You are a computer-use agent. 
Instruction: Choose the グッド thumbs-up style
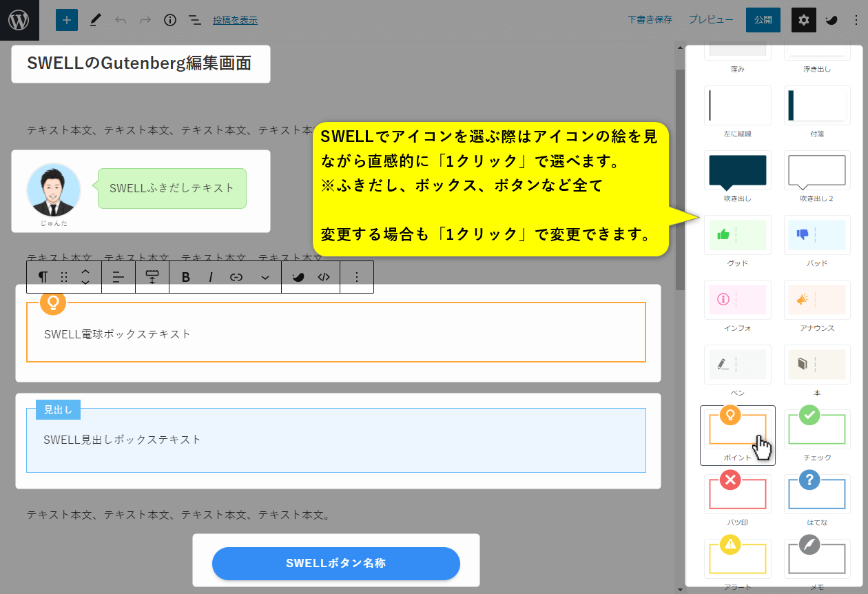point(737,241)
